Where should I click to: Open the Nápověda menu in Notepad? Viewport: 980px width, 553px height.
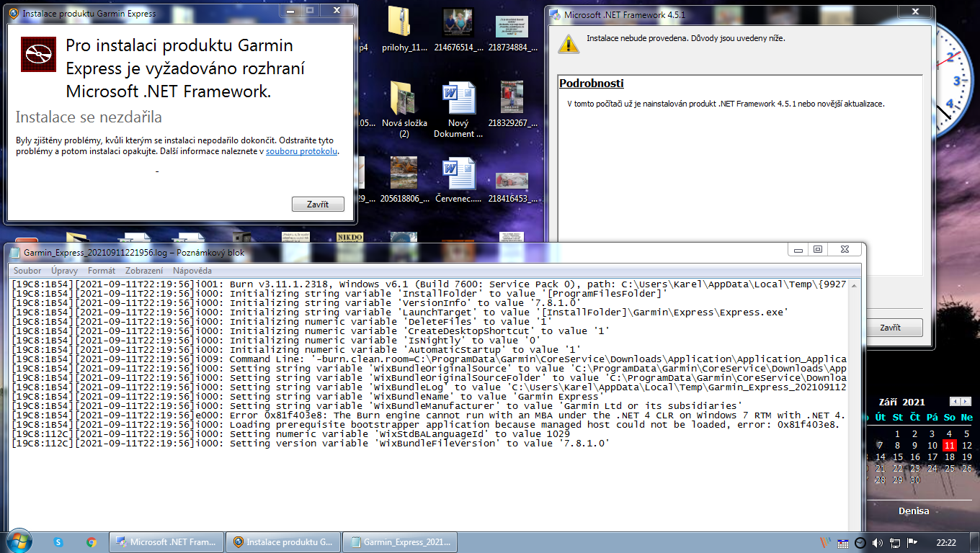192,271
